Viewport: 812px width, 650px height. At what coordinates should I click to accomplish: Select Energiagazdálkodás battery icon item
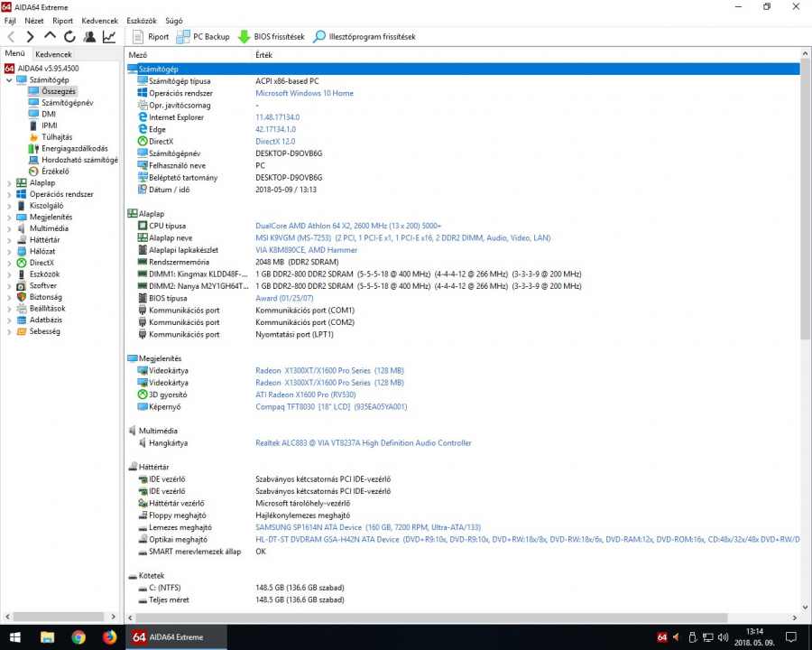pos(33,149)
